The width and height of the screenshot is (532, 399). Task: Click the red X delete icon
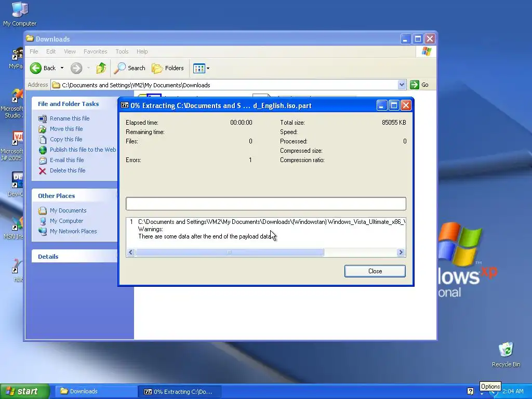pos(43,171)
